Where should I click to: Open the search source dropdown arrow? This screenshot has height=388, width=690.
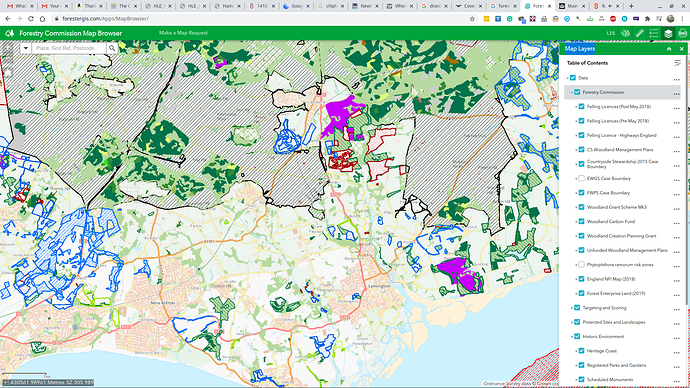click(26, 48)
